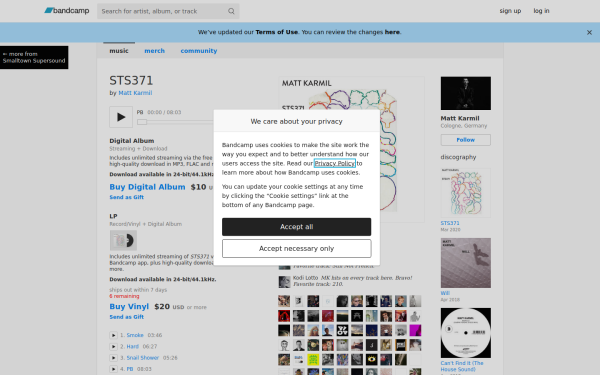Follow Matt Karmil
The image size is (600, 375).
point(466,140)
